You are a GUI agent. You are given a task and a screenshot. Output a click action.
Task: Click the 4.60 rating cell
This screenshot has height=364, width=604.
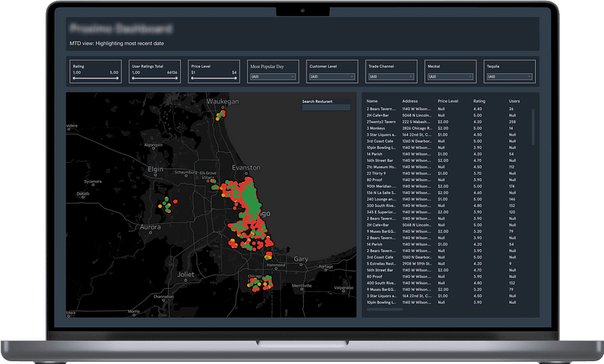click(478, 193)
